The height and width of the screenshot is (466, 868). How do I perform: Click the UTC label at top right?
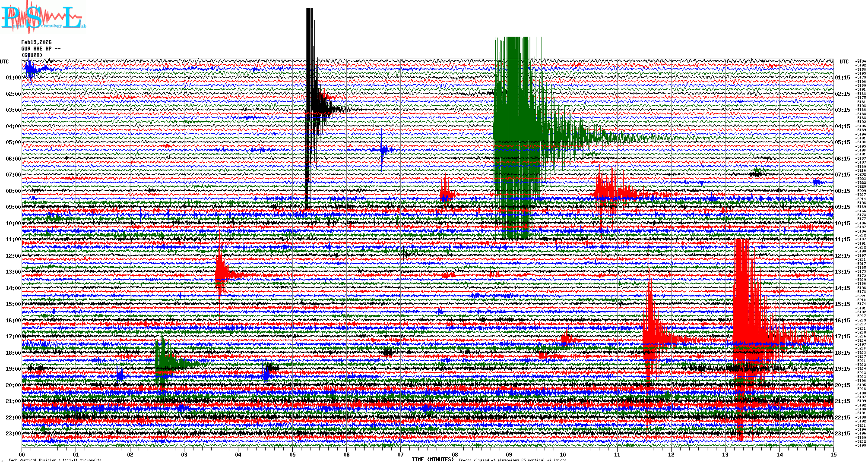844,62
